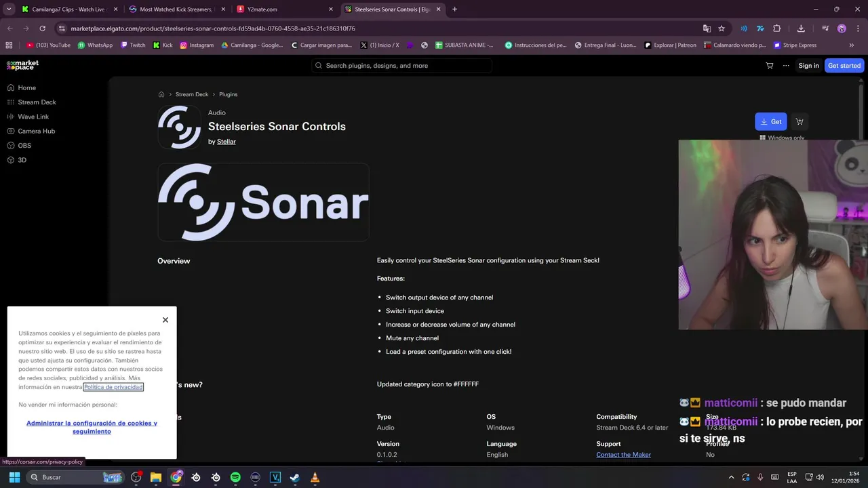Open the shopping cart in header

click(769, 66)
